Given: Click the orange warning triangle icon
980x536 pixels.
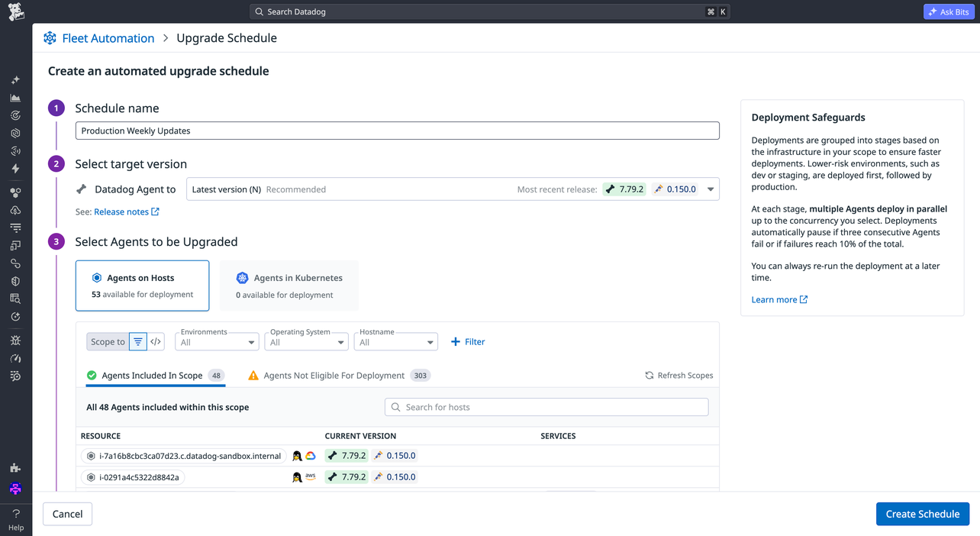Looking at the screenshot, I should point(253,376).
